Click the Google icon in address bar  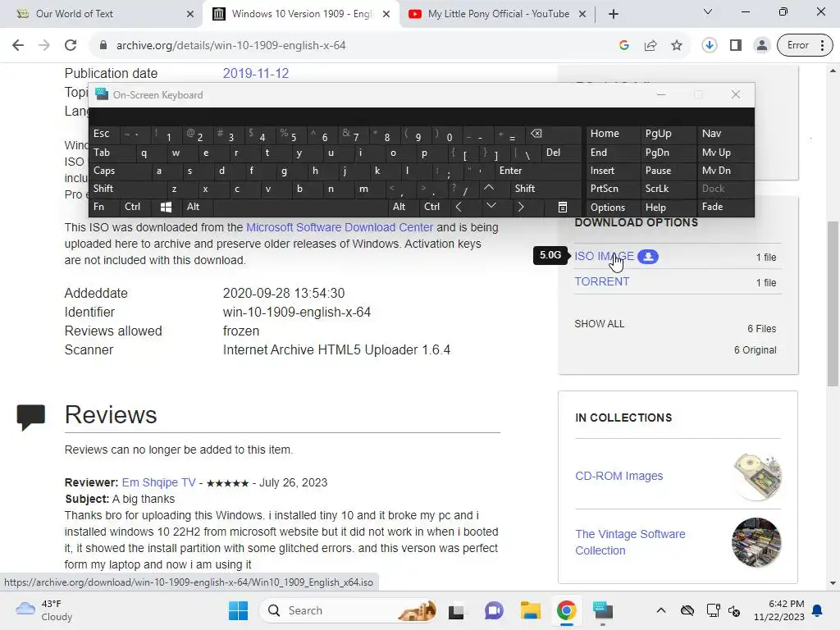click(623, 46)
